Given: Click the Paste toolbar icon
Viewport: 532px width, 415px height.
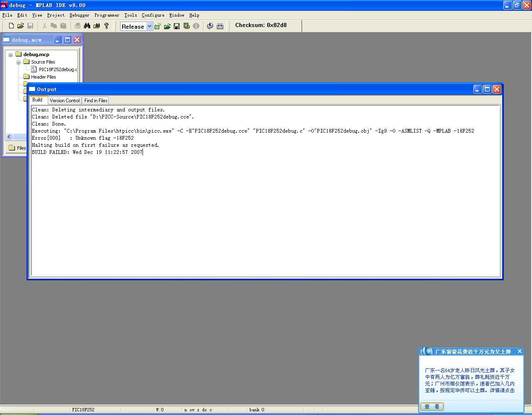Looking at the screenshot, I should (x=63, y=26).
